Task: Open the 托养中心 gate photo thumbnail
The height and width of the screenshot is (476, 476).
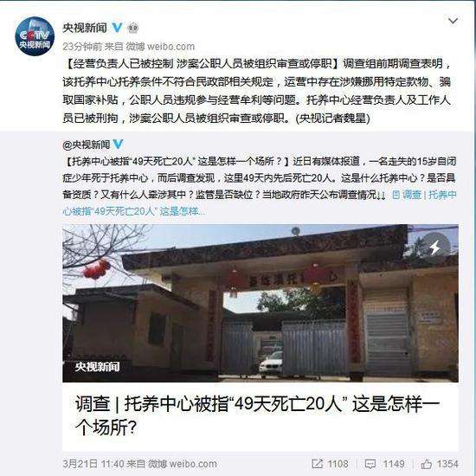Action: click(261, 303)
